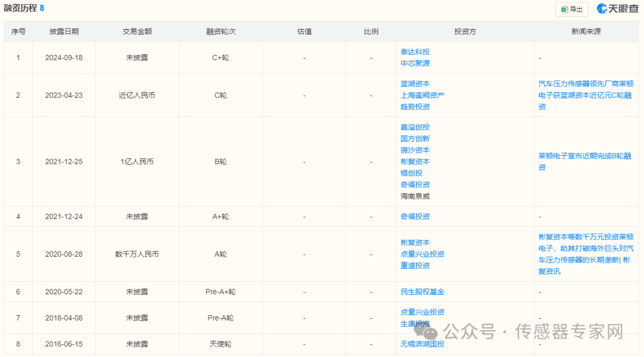This screenshot has width=644, height=357.
Task: Click the date cell 2016-06-15
Action: pos(64,344)
